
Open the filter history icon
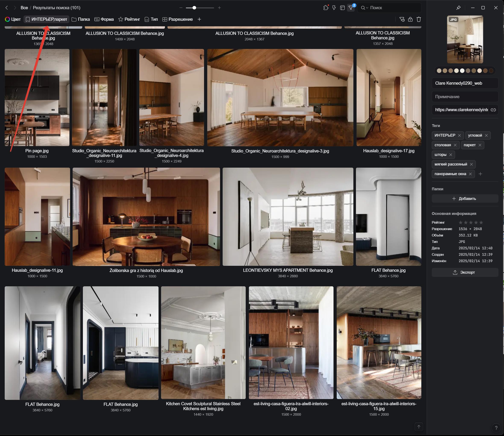(x=402, y=19)
